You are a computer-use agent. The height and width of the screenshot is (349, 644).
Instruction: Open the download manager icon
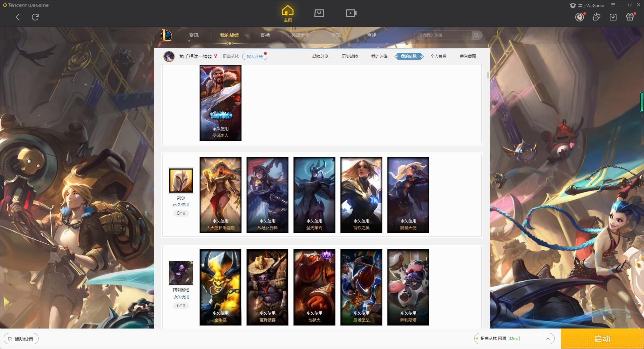(613, 17)
